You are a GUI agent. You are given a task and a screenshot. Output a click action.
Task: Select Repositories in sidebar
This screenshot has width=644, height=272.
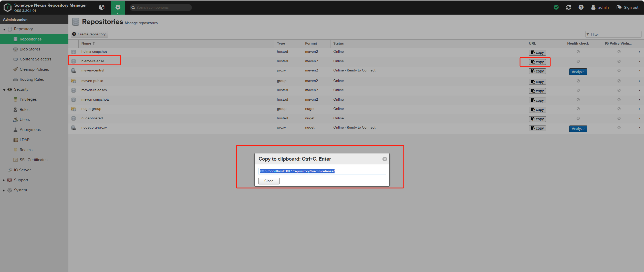34,39
